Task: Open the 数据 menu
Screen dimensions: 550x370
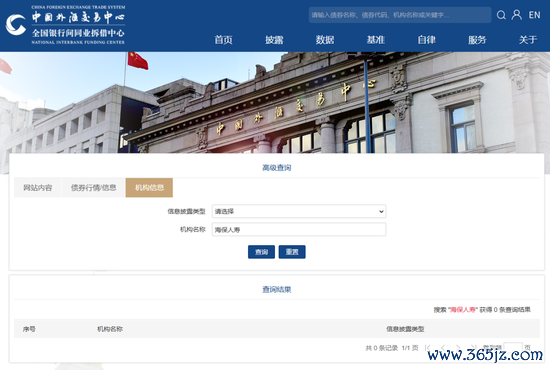Action: [325, 40]
